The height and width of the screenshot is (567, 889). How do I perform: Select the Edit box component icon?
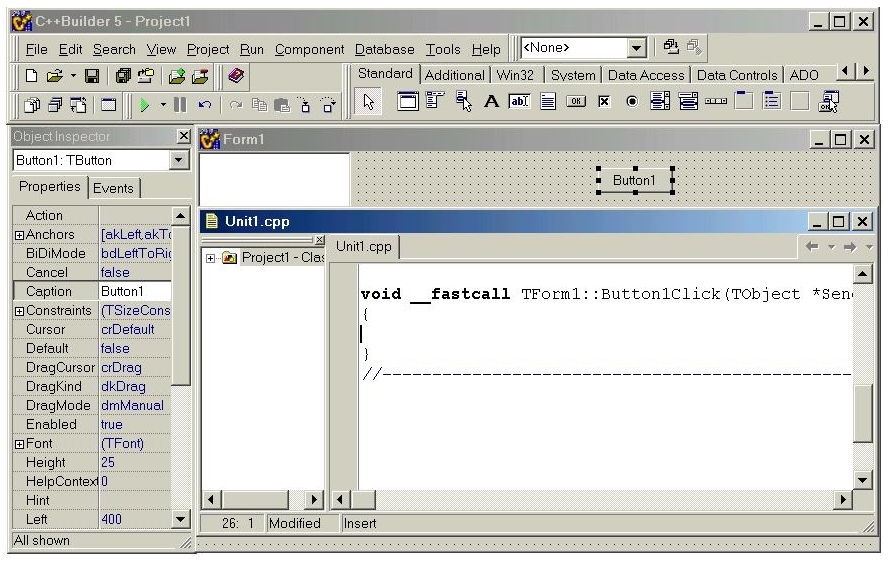click(519, 101)
